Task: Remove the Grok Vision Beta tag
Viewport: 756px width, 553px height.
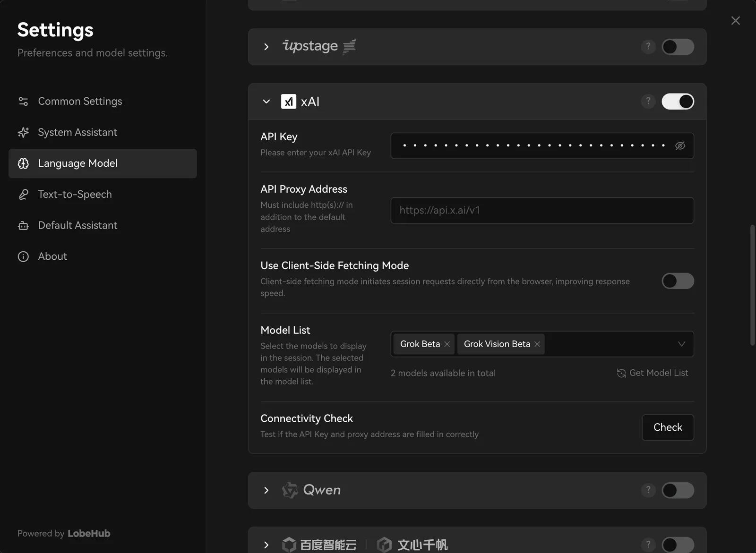Action: pyautogui.click(x=537, y=344)
